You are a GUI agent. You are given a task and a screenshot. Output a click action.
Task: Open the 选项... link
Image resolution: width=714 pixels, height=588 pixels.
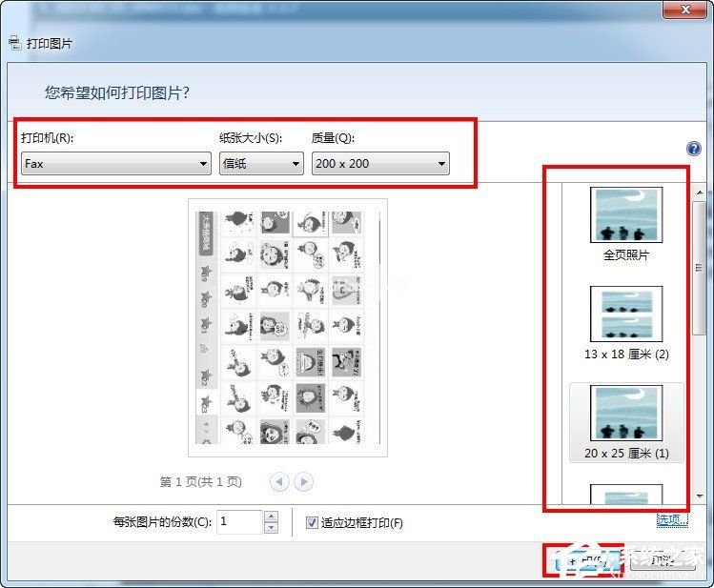pos(672,519)
